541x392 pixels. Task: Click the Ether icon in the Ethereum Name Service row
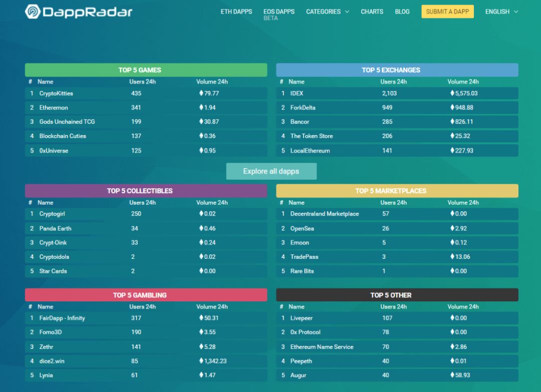(x=452, y=347)
